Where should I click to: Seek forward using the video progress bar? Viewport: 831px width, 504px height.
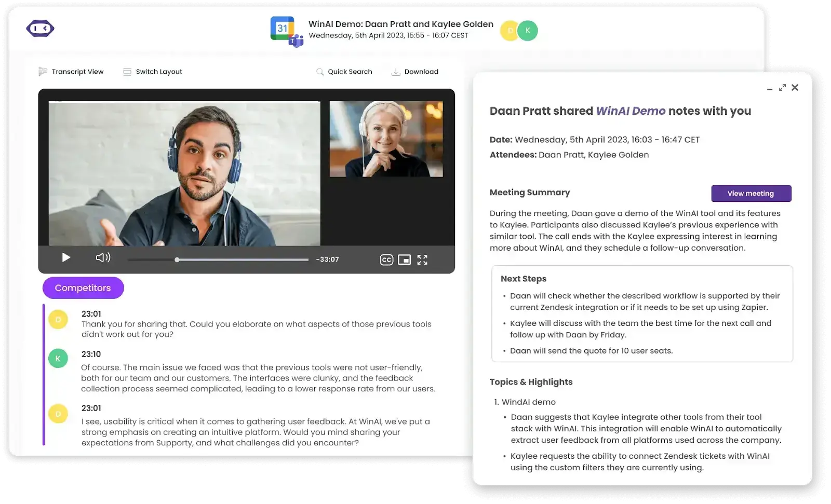coord(244,260)
